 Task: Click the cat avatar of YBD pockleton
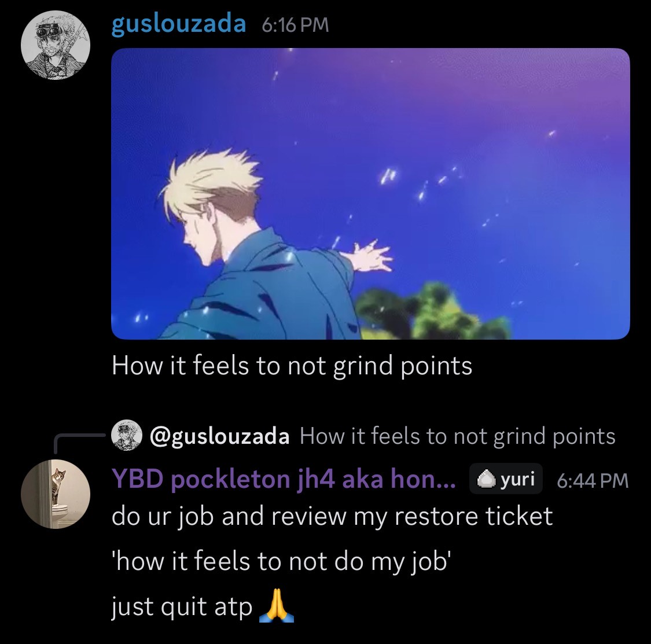[56, 494]
